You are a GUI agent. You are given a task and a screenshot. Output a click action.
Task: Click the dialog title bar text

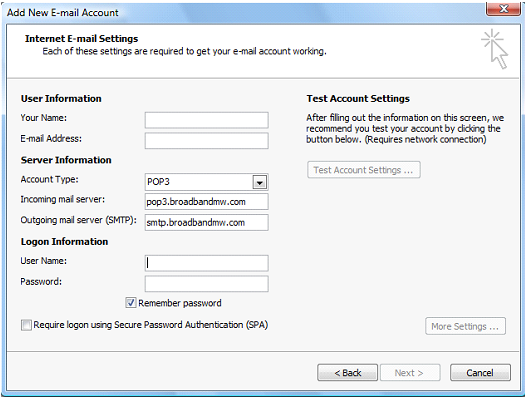63,13
